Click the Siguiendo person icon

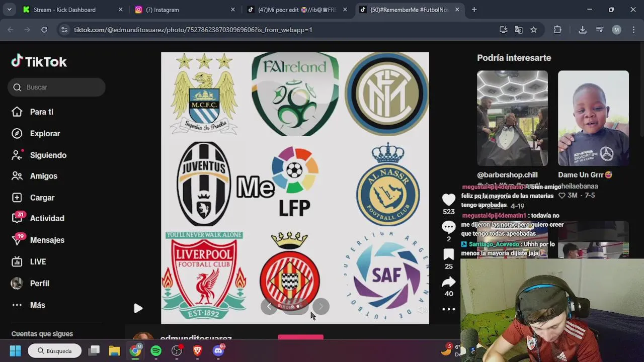pyautogui.click(x=17, y=155)
